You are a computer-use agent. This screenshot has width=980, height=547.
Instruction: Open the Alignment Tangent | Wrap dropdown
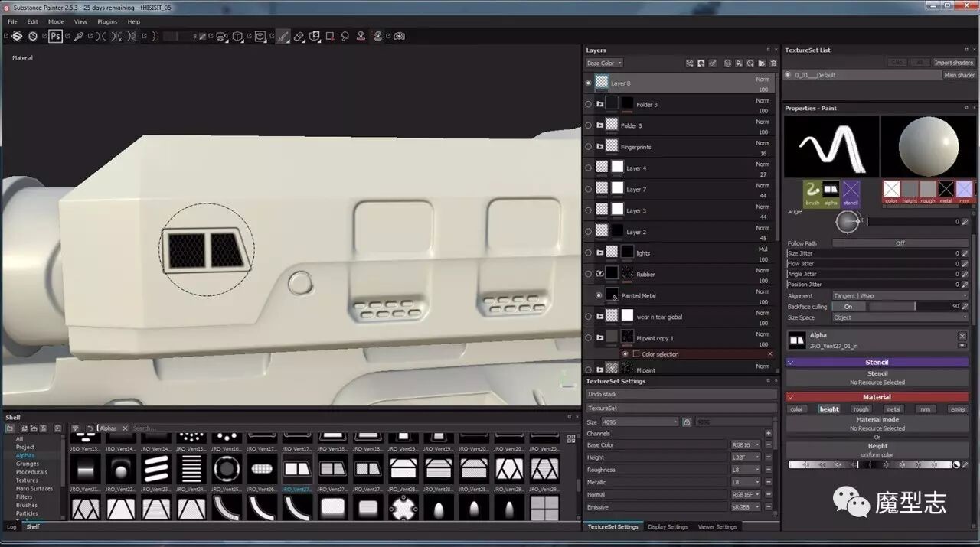tap(900, 295)
